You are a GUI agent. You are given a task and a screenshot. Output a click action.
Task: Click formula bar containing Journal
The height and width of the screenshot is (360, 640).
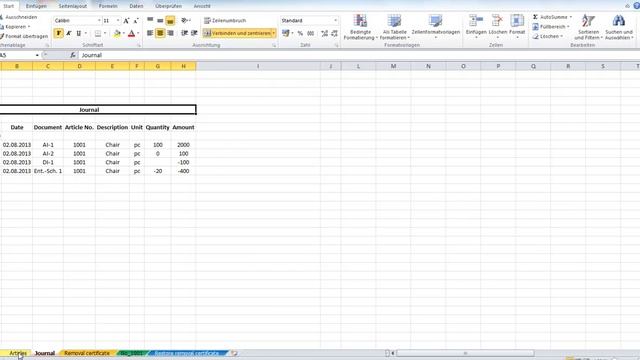(359, 55)
